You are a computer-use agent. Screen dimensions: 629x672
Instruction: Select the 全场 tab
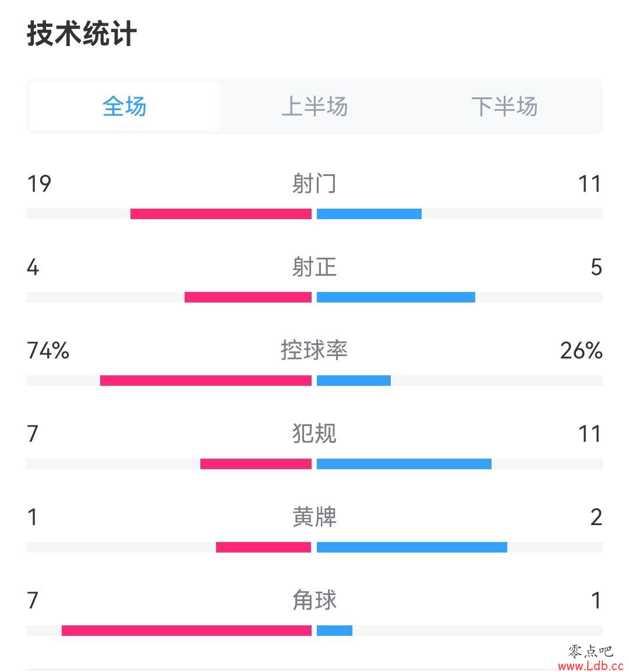tap(125, 106)
